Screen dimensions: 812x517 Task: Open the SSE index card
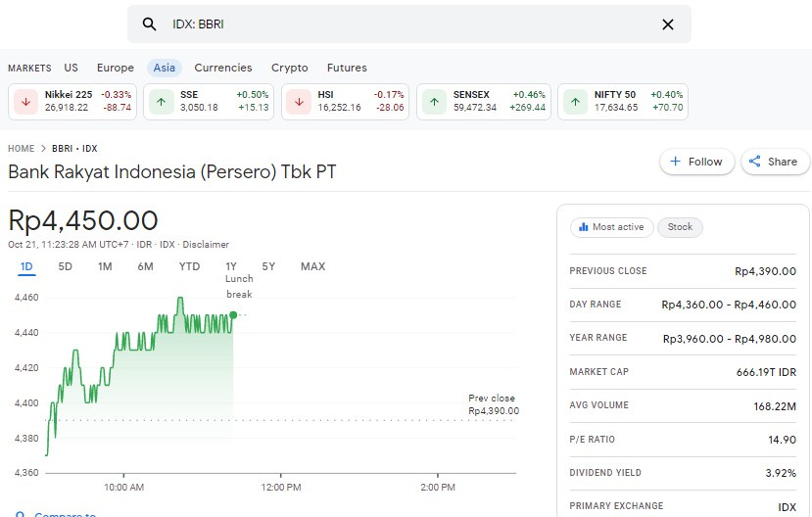pos(209,102)
